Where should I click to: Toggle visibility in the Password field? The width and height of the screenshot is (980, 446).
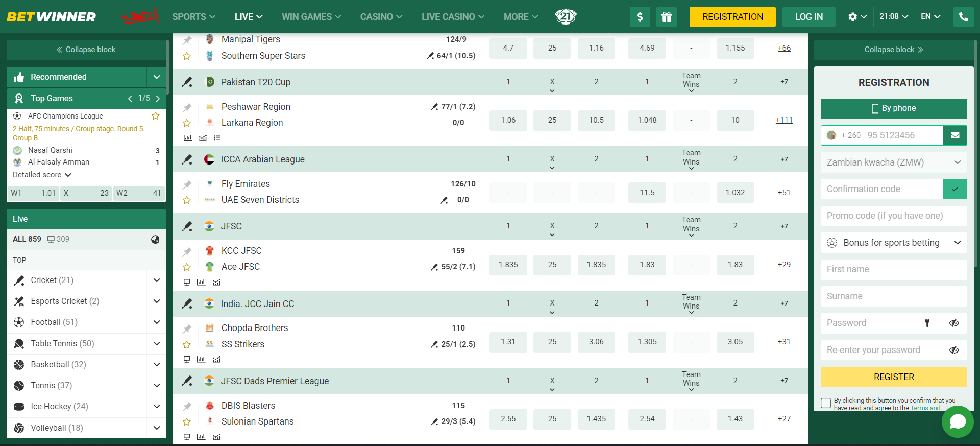point(954,323)
